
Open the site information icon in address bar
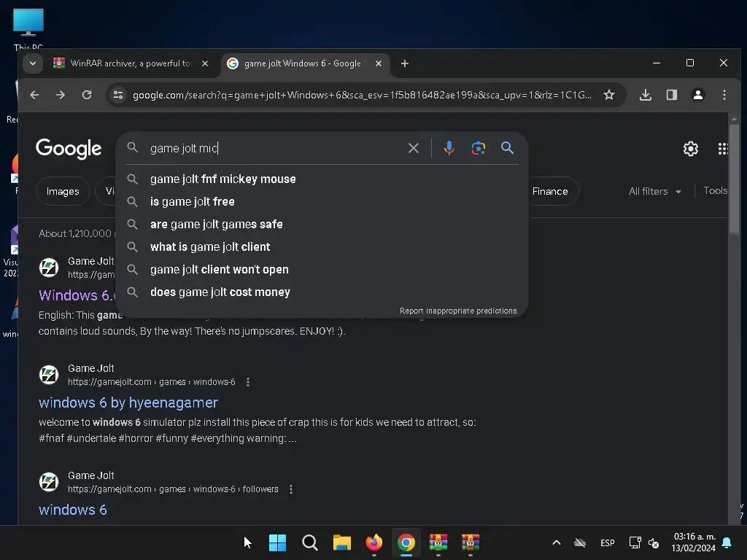click(x=118, y=95)
